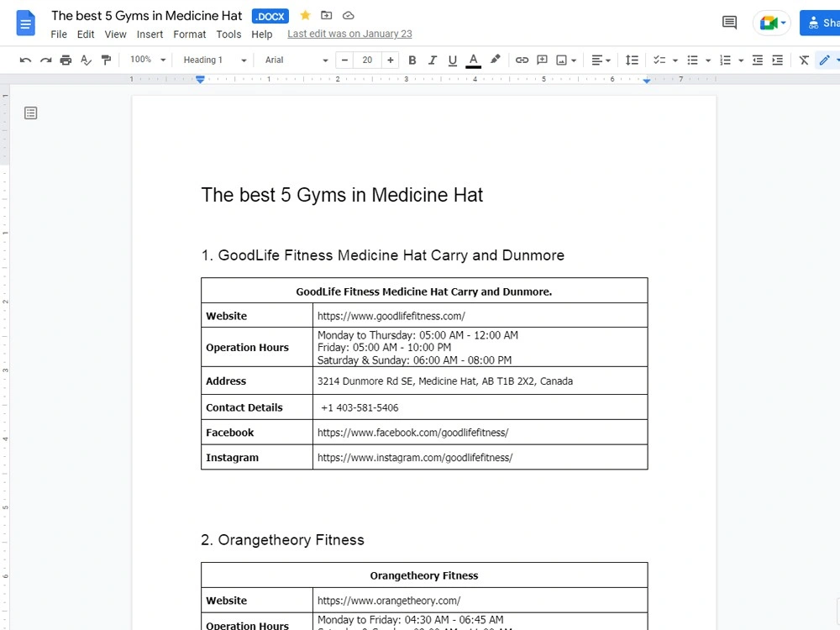
Task: Open the File menu
Action: click(x=59, y=34)
